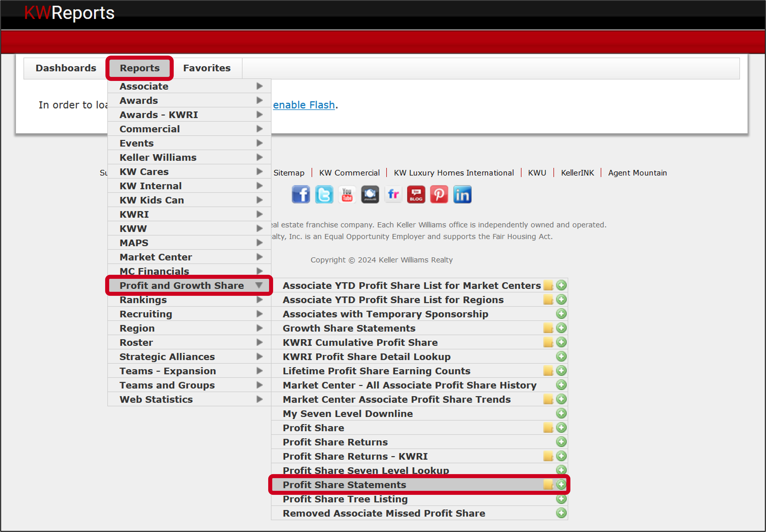
Task: Click the red Blog icon
Action: coord(416,194)
